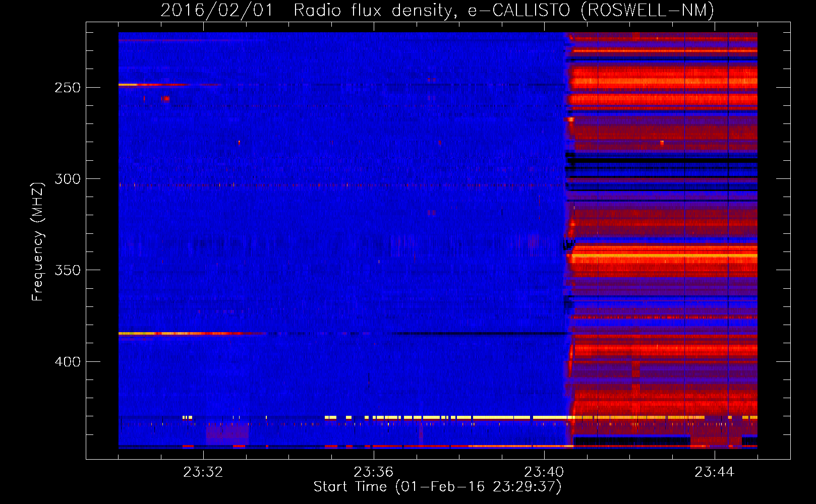Click the 300 frequency tick label

coord(68,179)
